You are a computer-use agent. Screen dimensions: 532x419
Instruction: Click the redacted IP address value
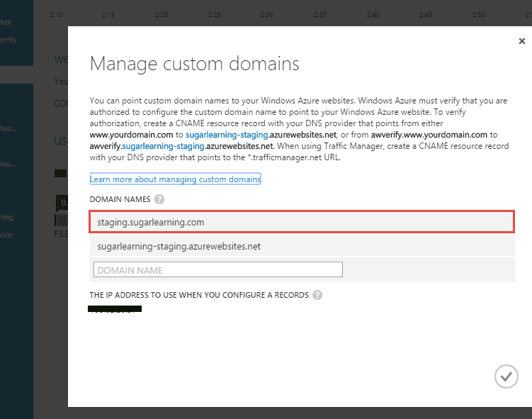[x=115, y=309]
